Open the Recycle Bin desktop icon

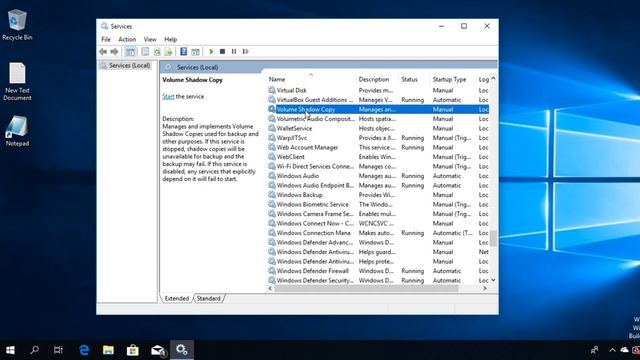tap(17, 25)
